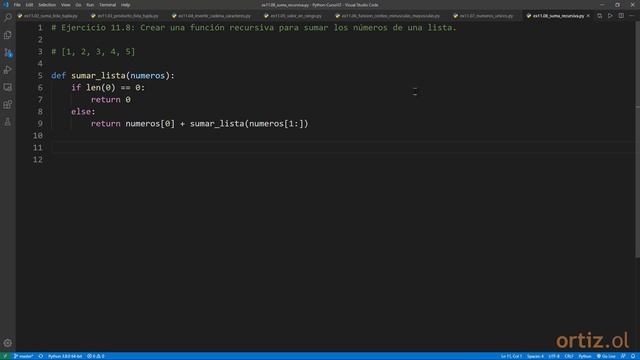
Task: Click the 'if len(0) == 0:' line
Action: (108, 88)
